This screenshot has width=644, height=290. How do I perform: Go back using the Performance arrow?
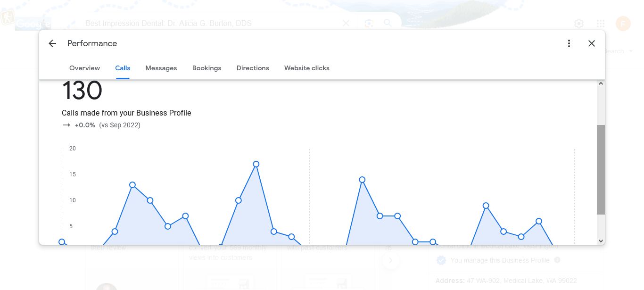[x=52, y=43]
